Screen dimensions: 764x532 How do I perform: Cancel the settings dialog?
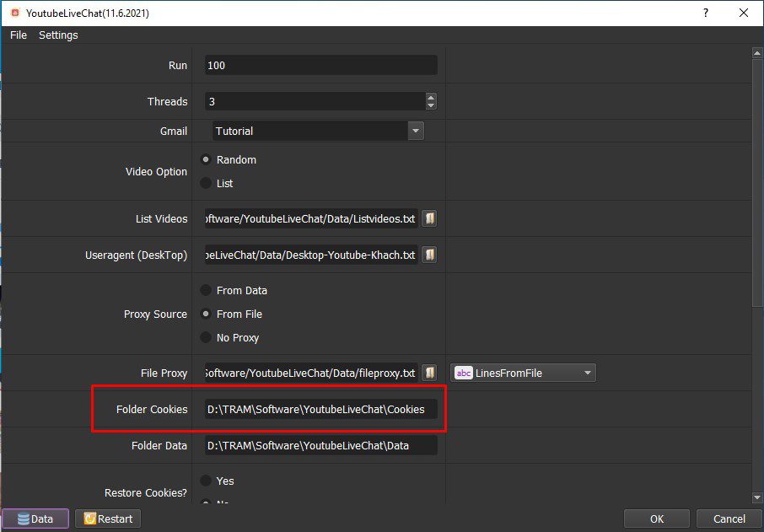pos(729,519)
